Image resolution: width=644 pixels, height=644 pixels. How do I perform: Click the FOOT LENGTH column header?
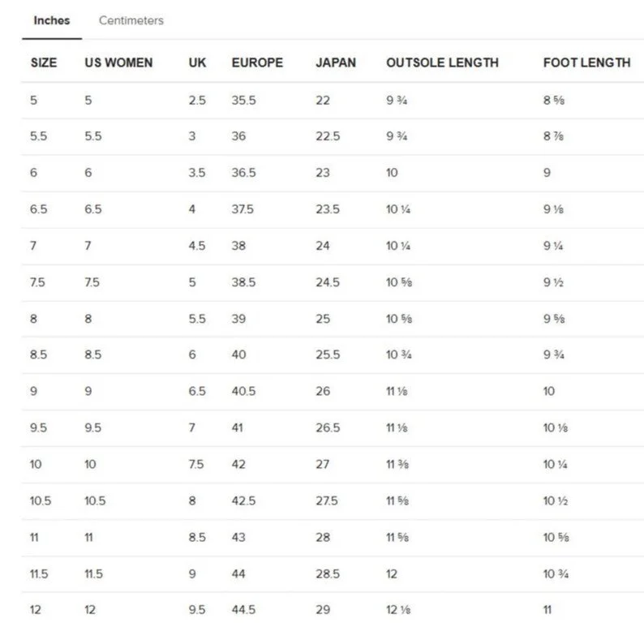click(587, 62)
